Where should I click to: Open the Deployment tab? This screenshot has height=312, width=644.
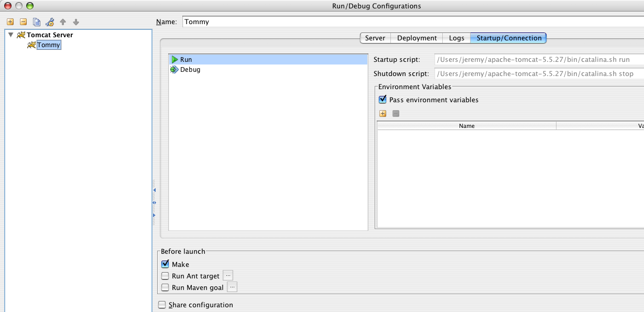click(x=417, y=38)
